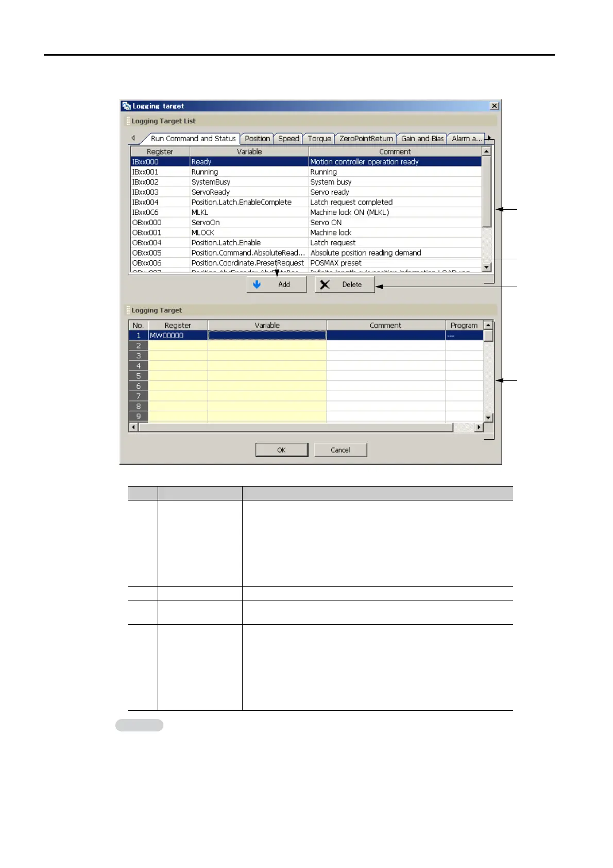Open the ZeroPointReturn tab

tap(366, 139)
